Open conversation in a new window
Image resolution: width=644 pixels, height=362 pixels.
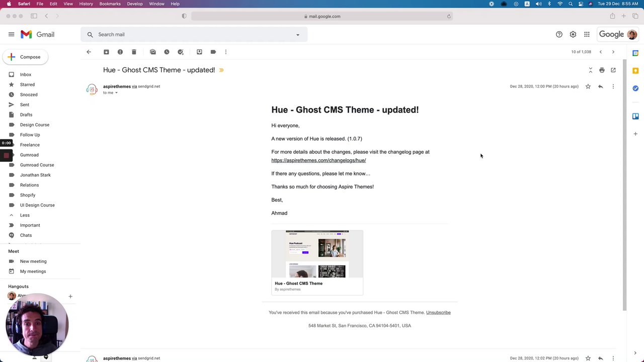click(x=613, y=70)
